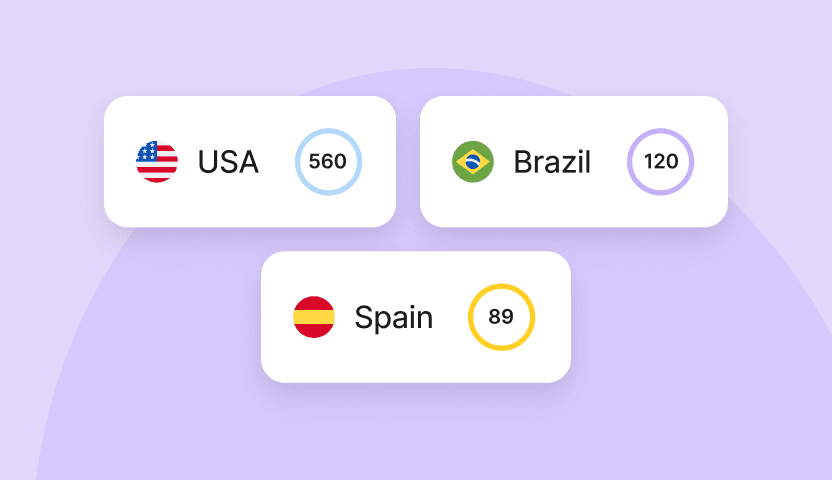832x480 pixels.
Task: Select the Brazil card's blank area
Action: pos(573,210)
